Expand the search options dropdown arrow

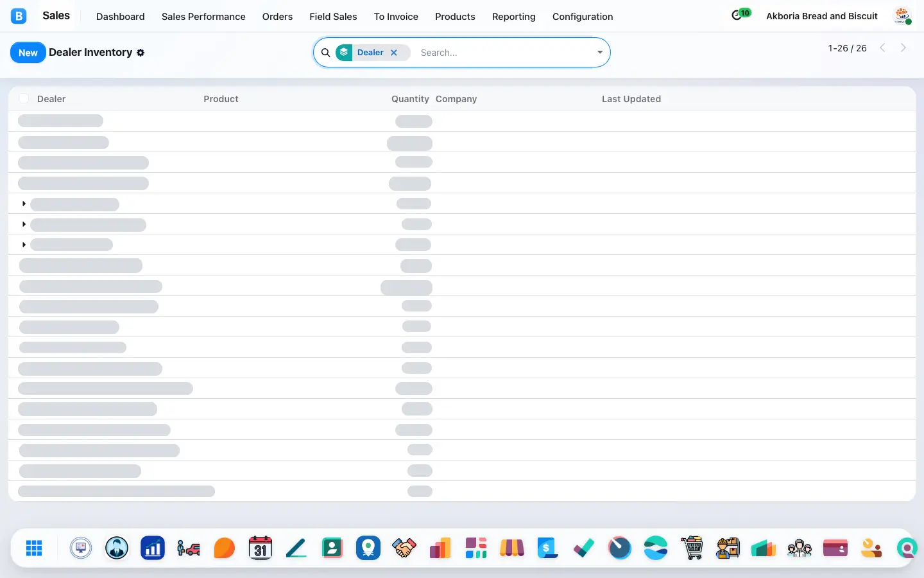[600, 53]
